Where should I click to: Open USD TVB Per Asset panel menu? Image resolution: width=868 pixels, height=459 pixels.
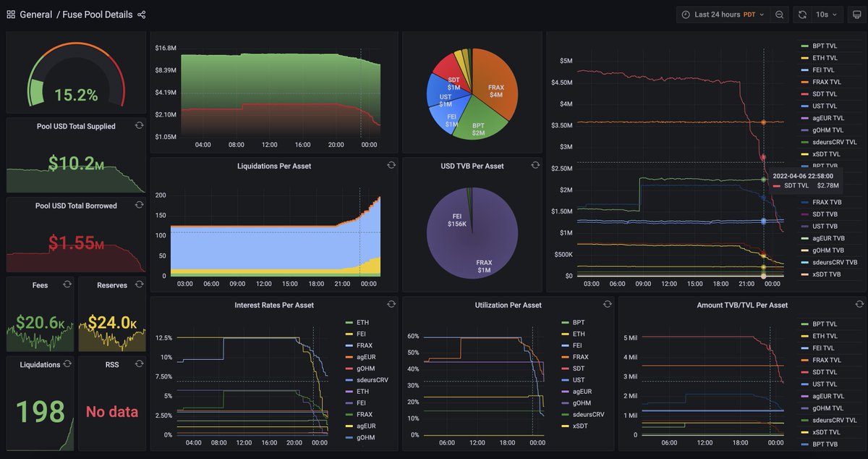coord(472,166)
